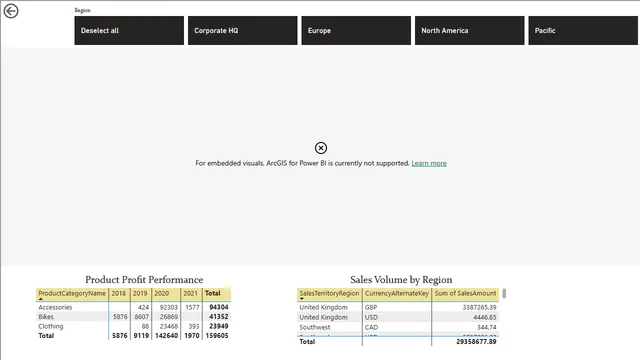The width and height of the screenshot is (640, 360).
Task: Filter region by Corporate HQ
Action: 242,31
